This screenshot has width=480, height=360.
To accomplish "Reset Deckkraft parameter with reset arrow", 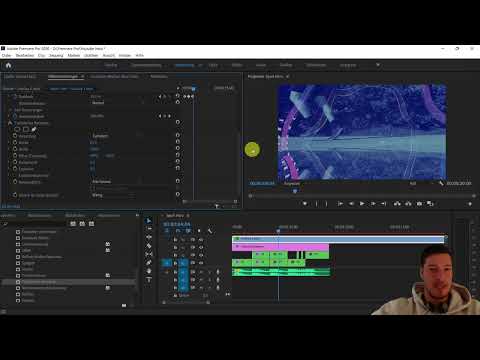I will (178, 96).
